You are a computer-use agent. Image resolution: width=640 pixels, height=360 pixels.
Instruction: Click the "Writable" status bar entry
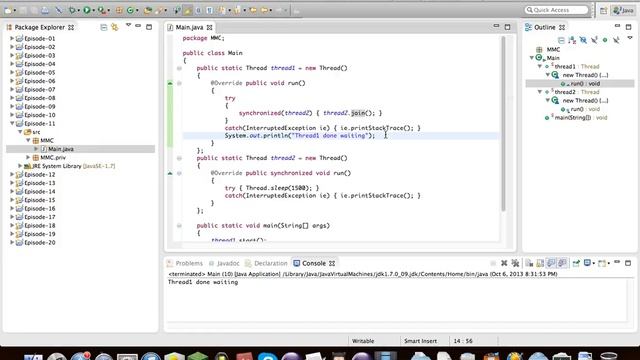click(x=363, y=341)
